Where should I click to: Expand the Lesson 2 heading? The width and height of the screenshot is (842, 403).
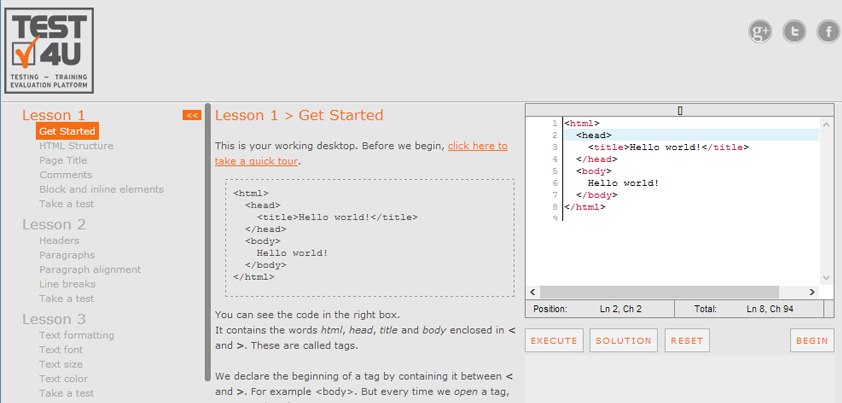(54, 224)
